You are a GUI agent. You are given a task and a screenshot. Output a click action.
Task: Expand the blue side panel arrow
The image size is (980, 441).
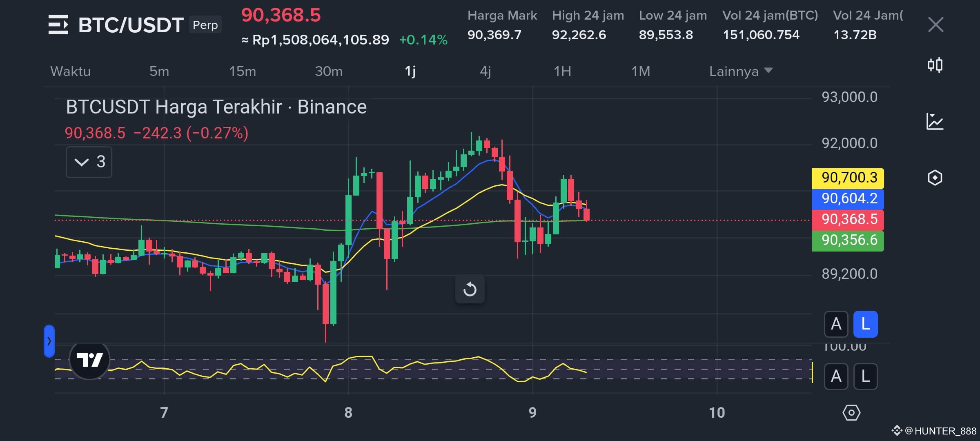tap(49, 341)
